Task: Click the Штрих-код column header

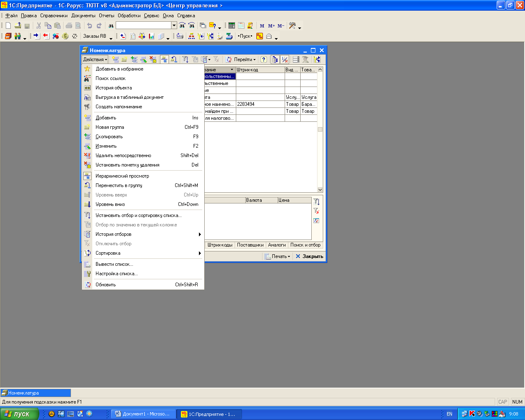Action: pyautogui.click(x=260, y=70)
